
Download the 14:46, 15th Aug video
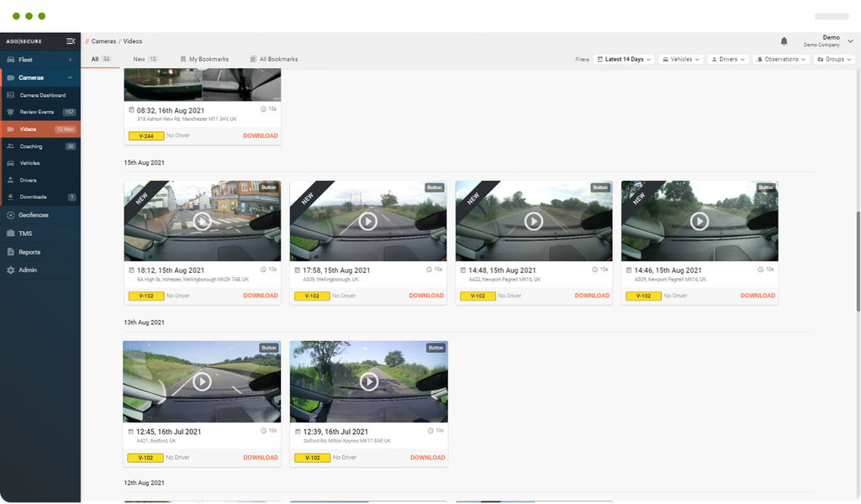point(758,296)
